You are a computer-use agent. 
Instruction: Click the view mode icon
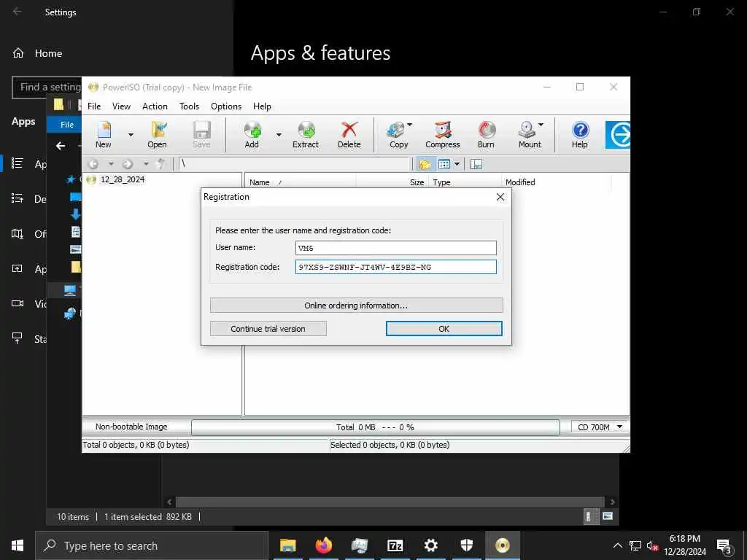tap(444, 164)
